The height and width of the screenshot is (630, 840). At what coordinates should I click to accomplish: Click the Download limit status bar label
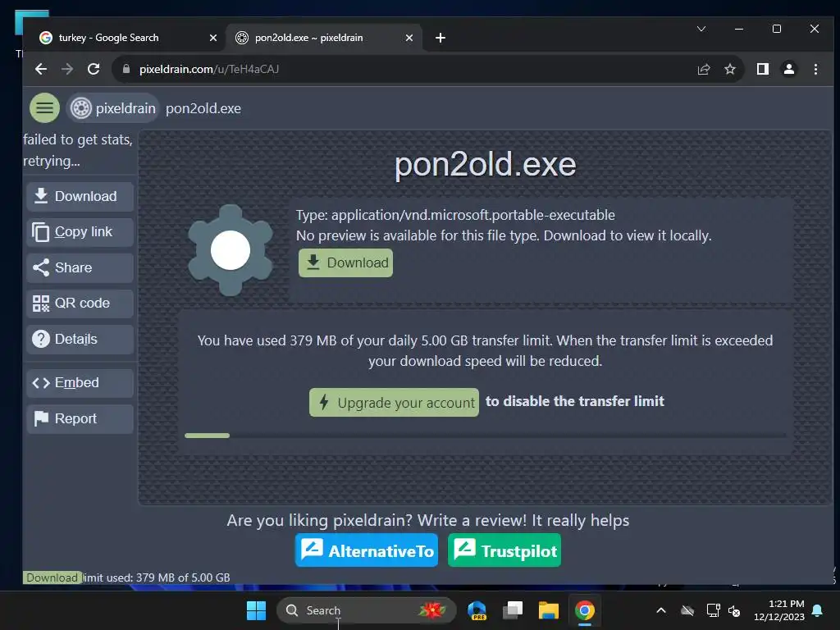(x=52, y=577)
